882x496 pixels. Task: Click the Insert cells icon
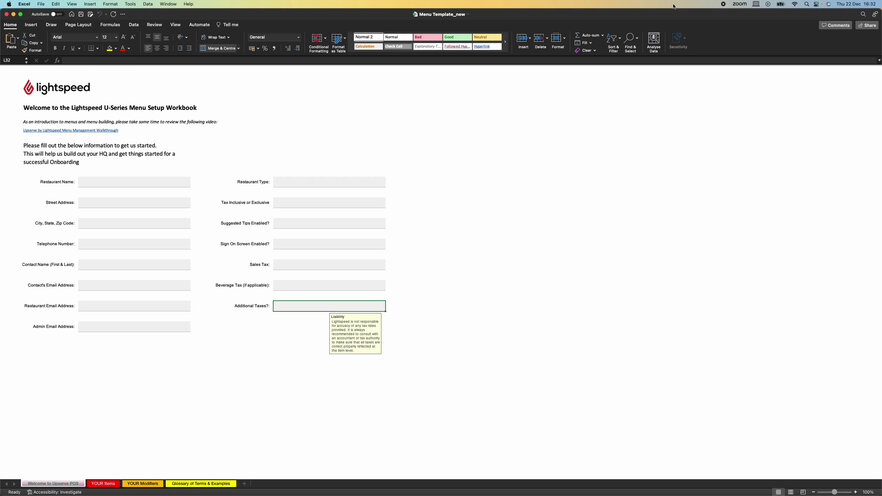tap(523, 40)
